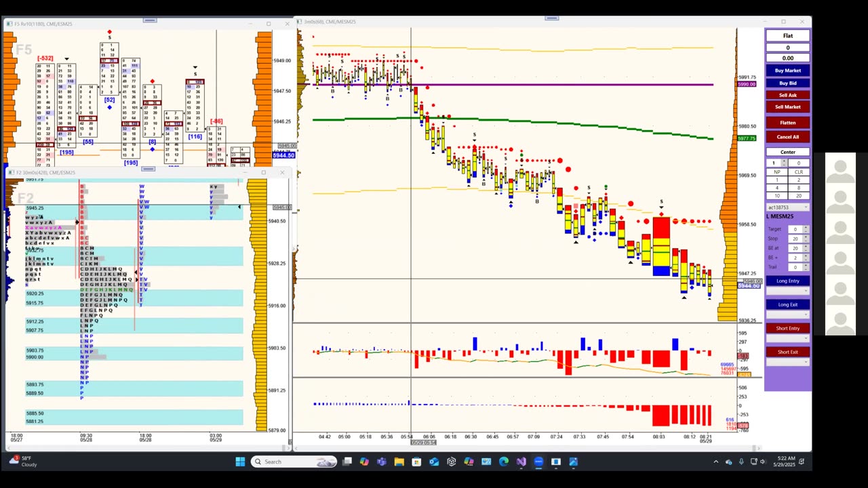The image size is (868, 488).
Task: Open File Explorer from the taskbar
Action: [399, 462]
